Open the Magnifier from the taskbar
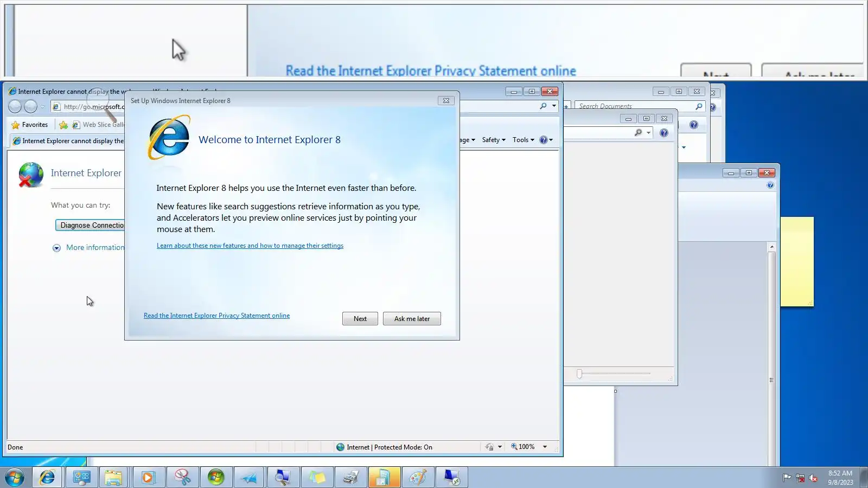 (x=283, y=477)
